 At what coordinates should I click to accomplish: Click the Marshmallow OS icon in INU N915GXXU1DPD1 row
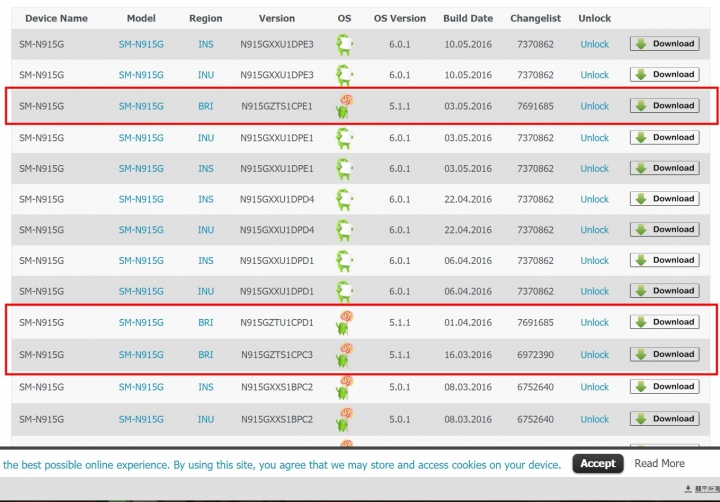tap(344, 292)
